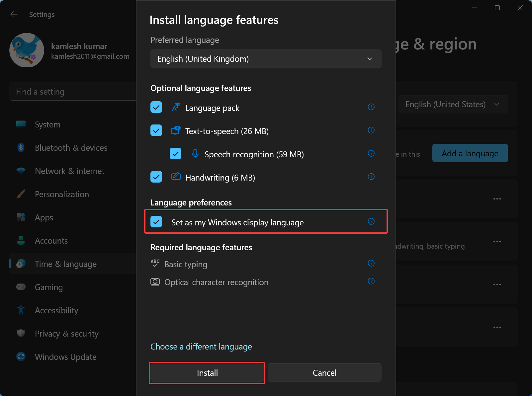
Task: Click the Handwriting pen icon
Action: click(x=176, y=177)
